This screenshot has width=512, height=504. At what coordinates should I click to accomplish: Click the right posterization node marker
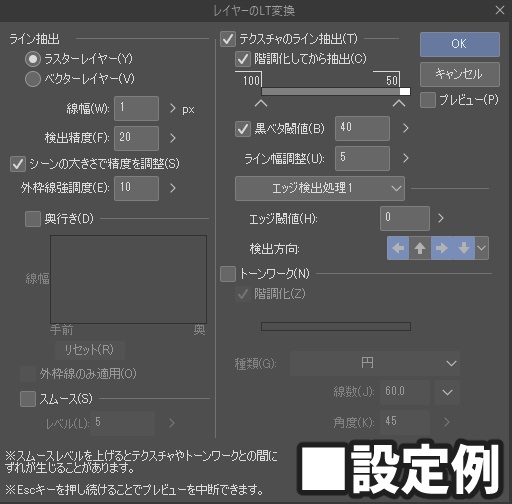coord(399,104)
